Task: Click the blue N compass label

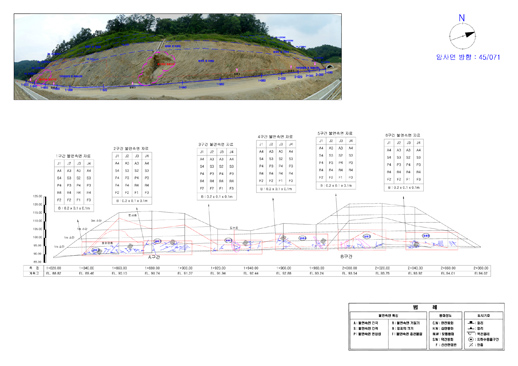Action: coord(462,18)
